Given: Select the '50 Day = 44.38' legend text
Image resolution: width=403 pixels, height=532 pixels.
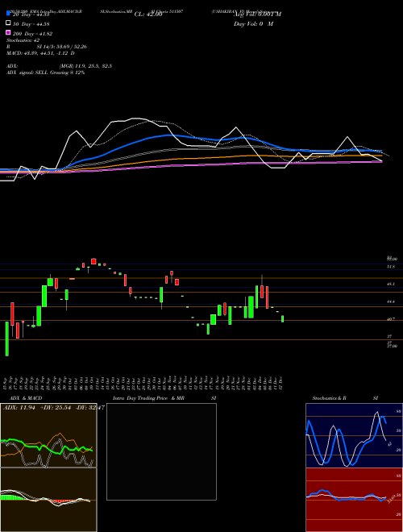Looking at the screenshot, I should (31, 23).
